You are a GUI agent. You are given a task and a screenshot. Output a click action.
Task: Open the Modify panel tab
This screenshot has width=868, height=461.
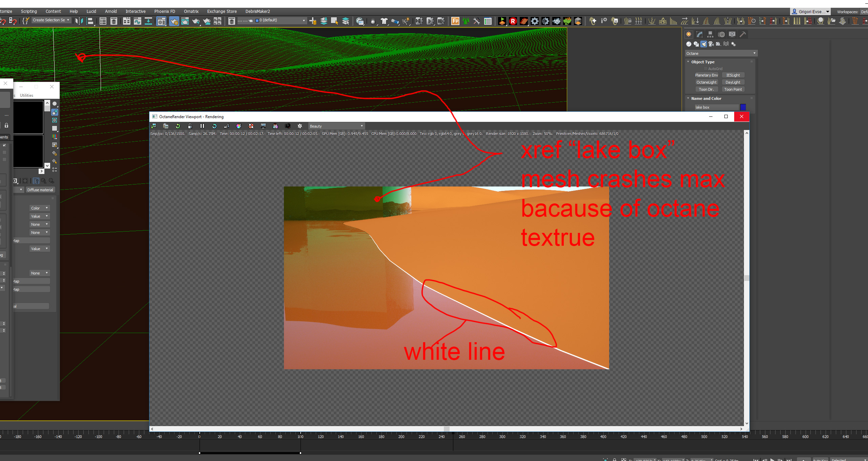pyautogui.click(x=700, y=34)
